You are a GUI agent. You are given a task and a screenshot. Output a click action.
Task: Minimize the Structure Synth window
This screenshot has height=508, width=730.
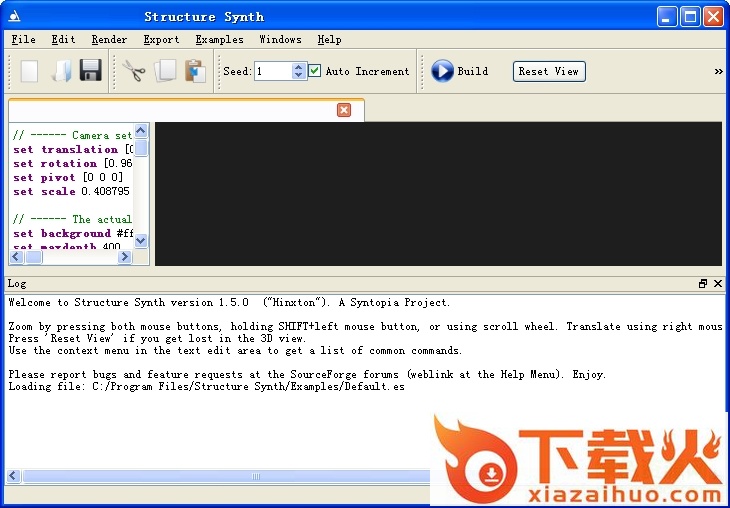click(667, 17)
